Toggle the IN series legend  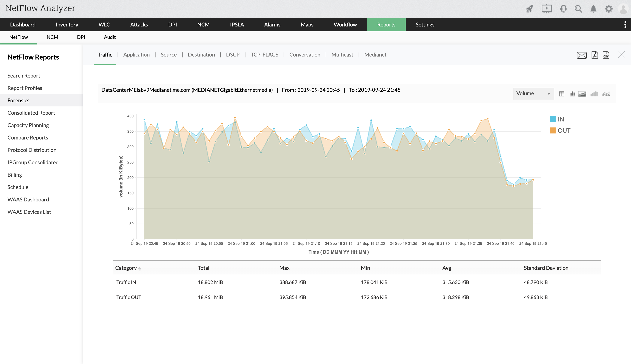coord(560,119)
